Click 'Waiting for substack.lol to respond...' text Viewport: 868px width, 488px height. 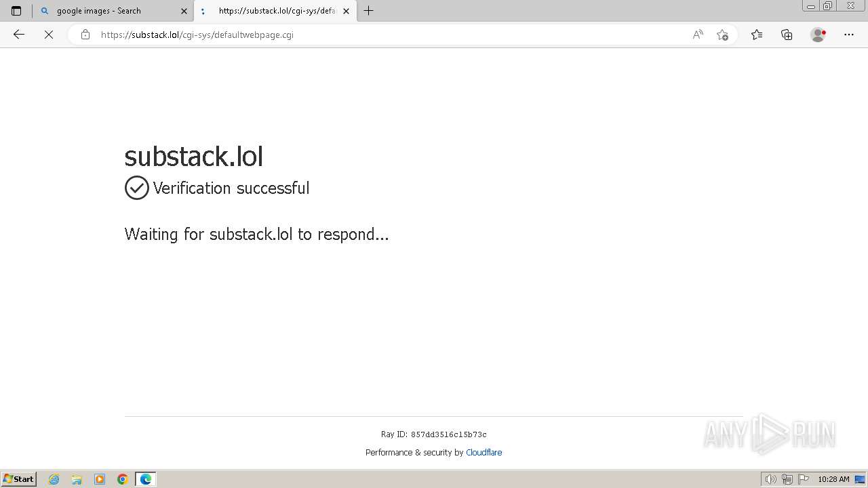[x=256, y=235]
